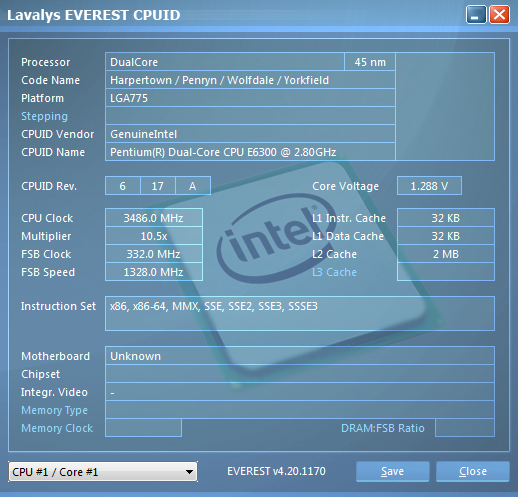Click the 'Chipset' label

(x=40, y=374)
